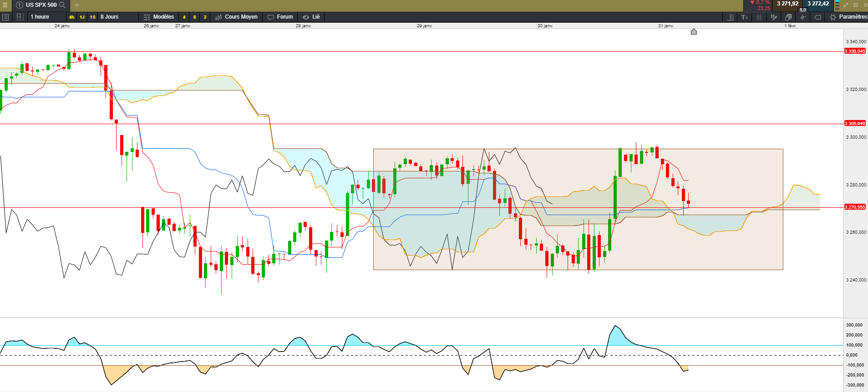Add a new chart tab with plus
This screenshot has width=868, height=392.
pos(77,5)
